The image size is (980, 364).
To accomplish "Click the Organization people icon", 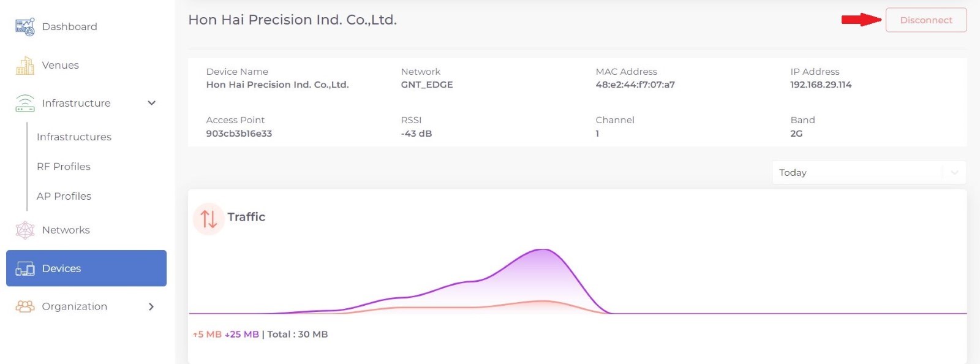I will pyautogui.click(x=24, y=306).
